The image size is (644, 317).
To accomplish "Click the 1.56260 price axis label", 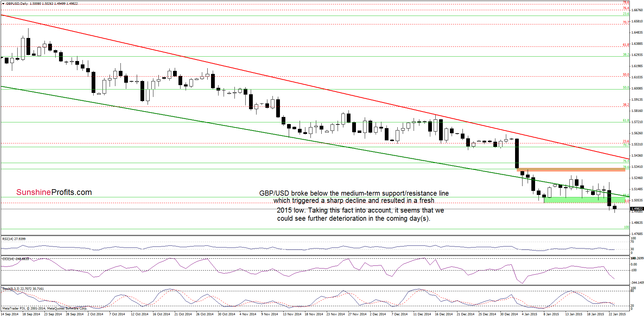I will (x=637, y=133).
